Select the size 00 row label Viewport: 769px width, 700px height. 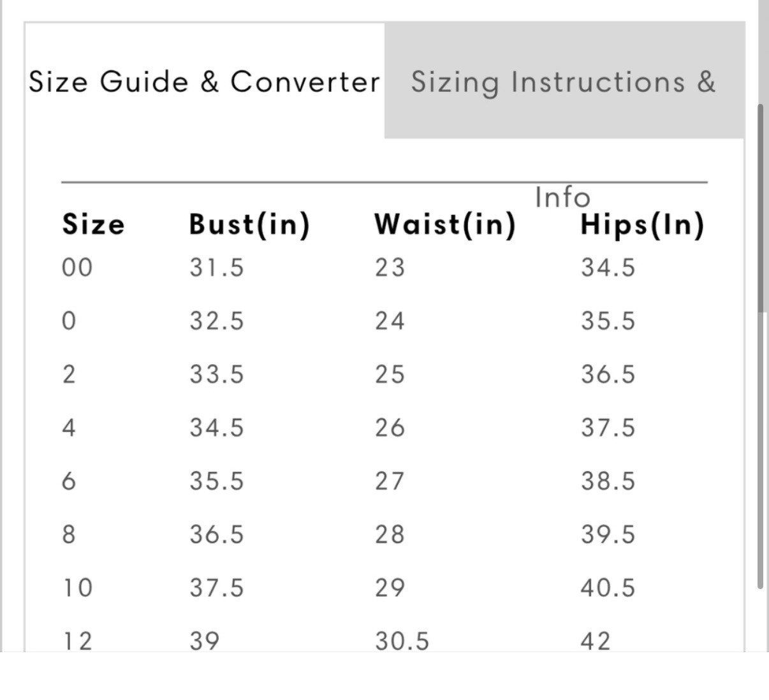click(77, 267)
